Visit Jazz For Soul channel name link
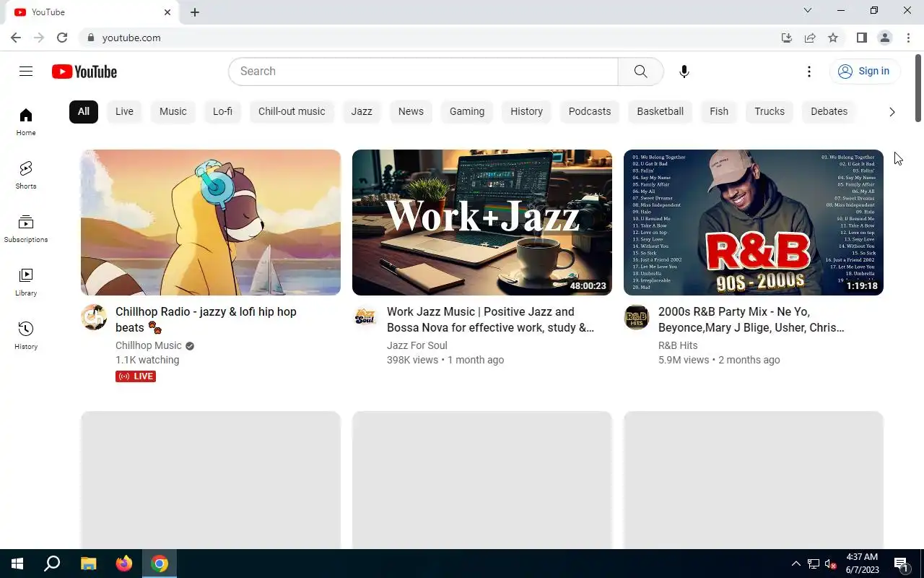This screenshot has width=924, height=578. point(417,345)
